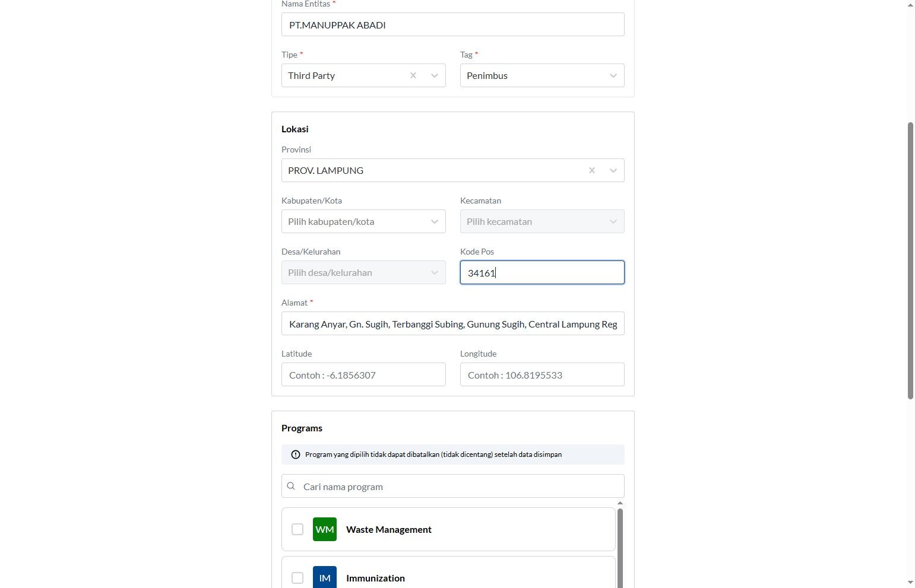The height and width of the screenshot is (588, 915).
Task: Check the Waste Management program checkbox
Action: [297, 529]
